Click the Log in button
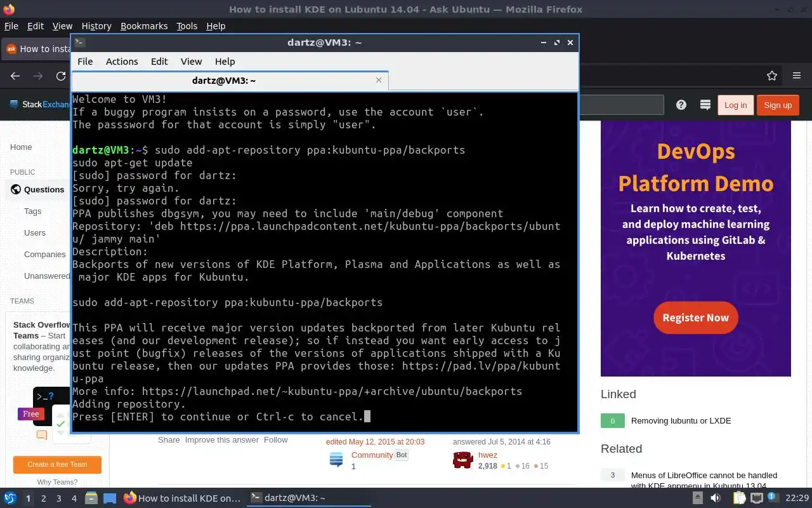 (735, 105)
